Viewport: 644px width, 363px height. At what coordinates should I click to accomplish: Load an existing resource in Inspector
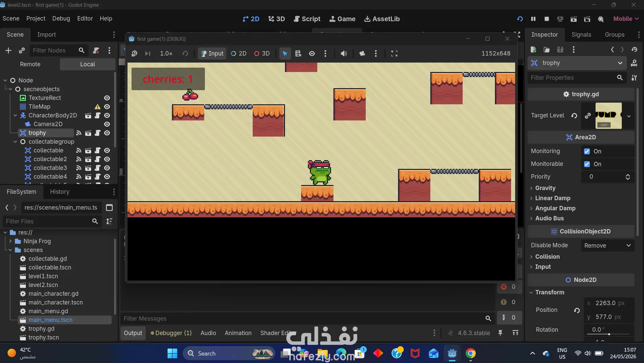coord(547,50)
